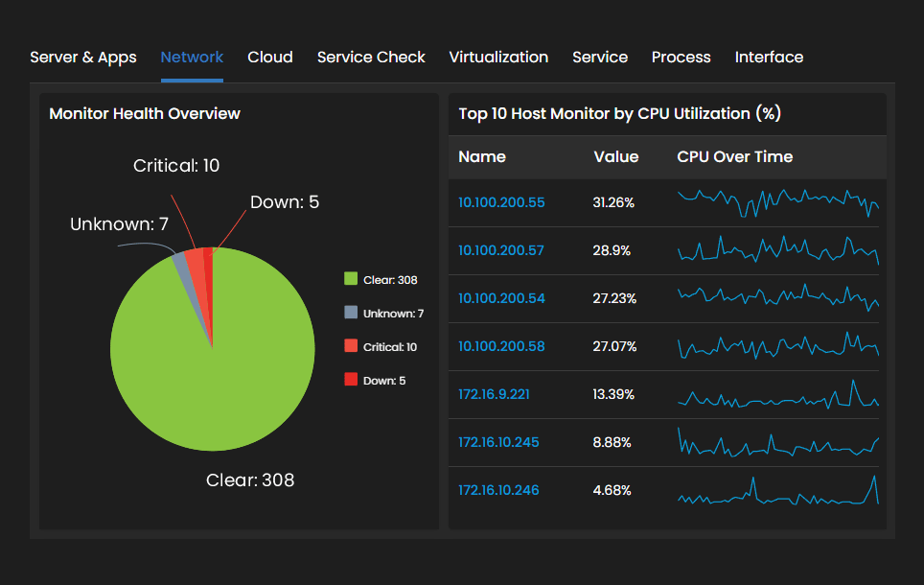Sort by the Name column header
The height and width of the screenshot is (585, 924).
[482, 157]
